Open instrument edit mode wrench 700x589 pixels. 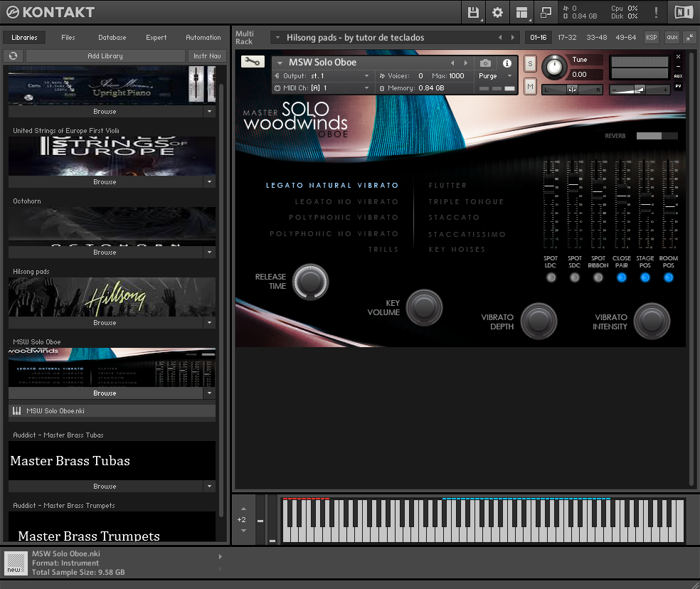click(253, 62)
